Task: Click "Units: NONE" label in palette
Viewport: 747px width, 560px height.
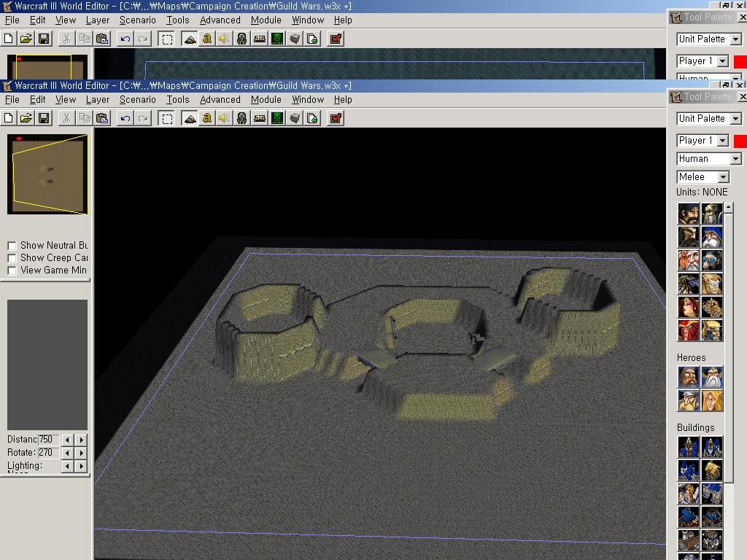Action: 702,192
